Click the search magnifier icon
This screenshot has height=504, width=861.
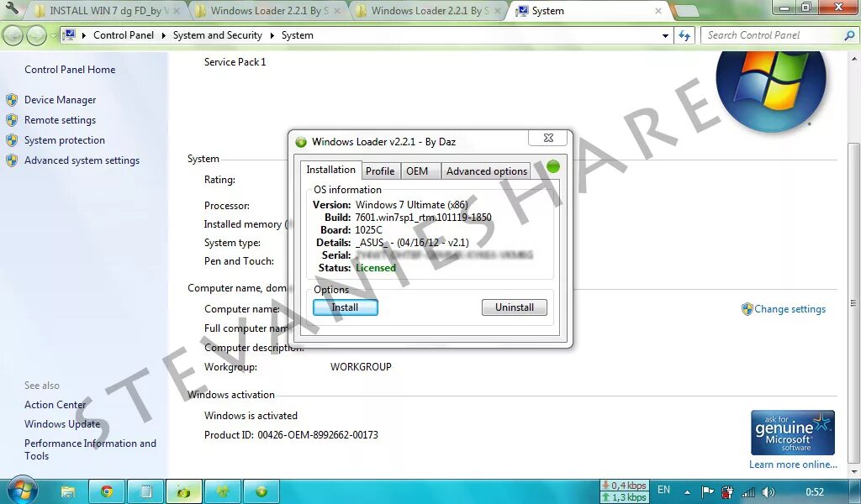[849, 35]
